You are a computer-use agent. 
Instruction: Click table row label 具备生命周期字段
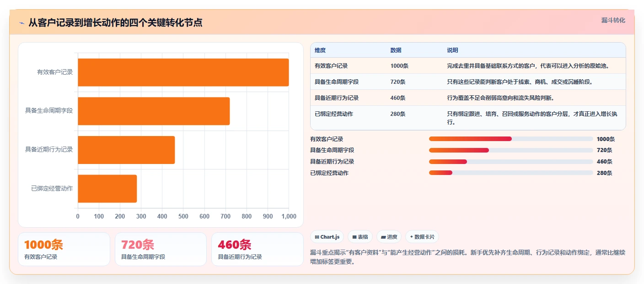click(337, 82)
